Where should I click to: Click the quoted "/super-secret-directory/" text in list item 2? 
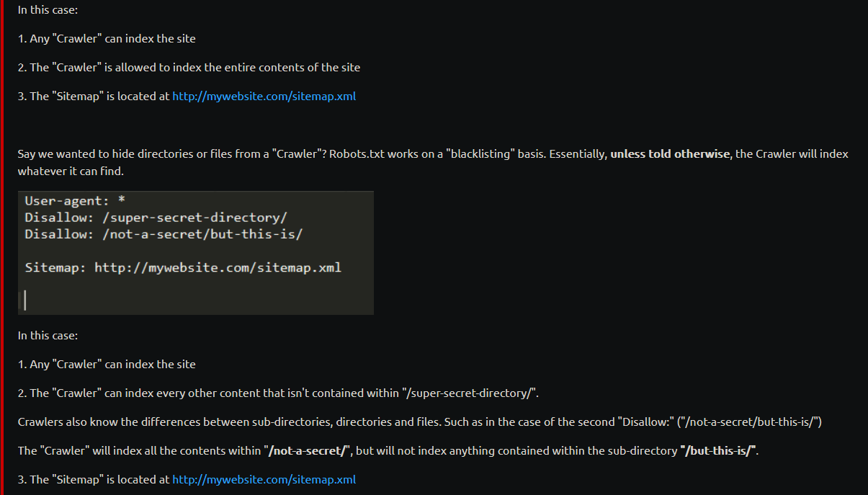(472, 393)
